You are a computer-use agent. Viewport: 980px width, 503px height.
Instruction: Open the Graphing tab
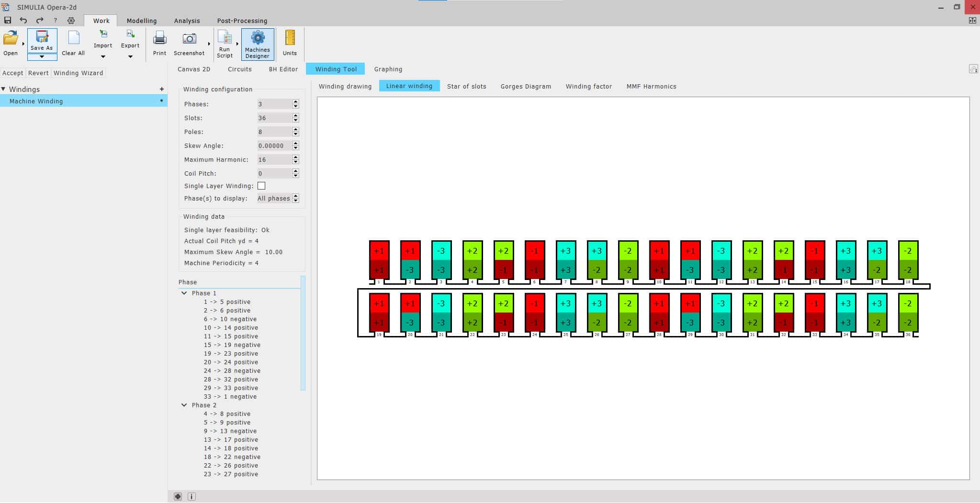(x=388, y=69)
